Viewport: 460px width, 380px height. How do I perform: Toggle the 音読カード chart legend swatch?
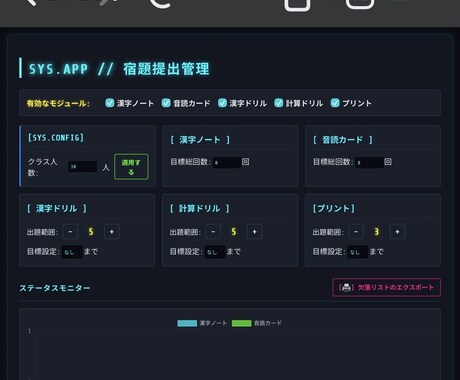click(241, 323)
